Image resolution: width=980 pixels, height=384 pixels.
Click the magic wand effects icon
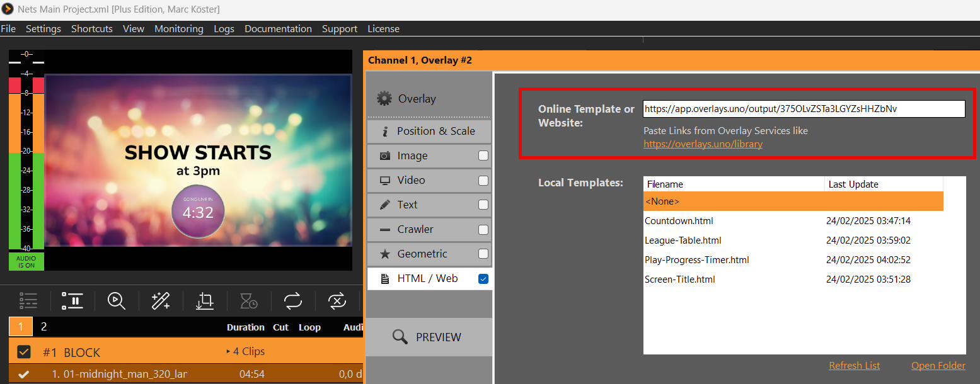point(161,301)
